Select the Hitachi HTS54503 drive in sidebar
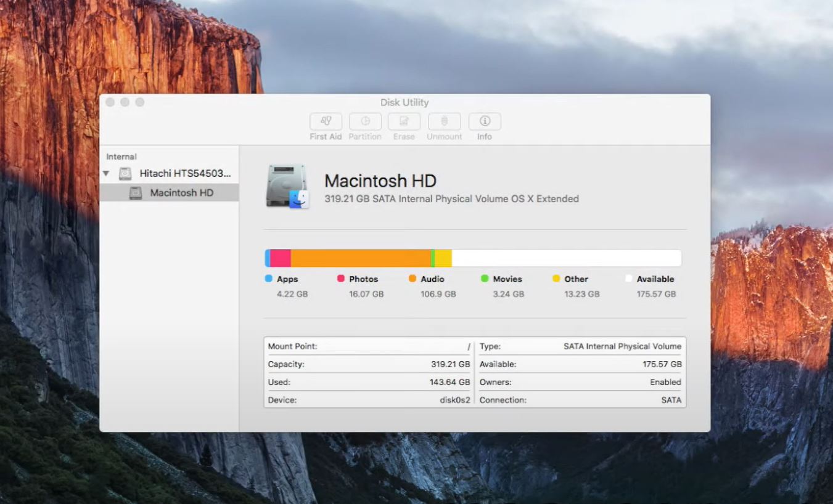 (169, 174)
